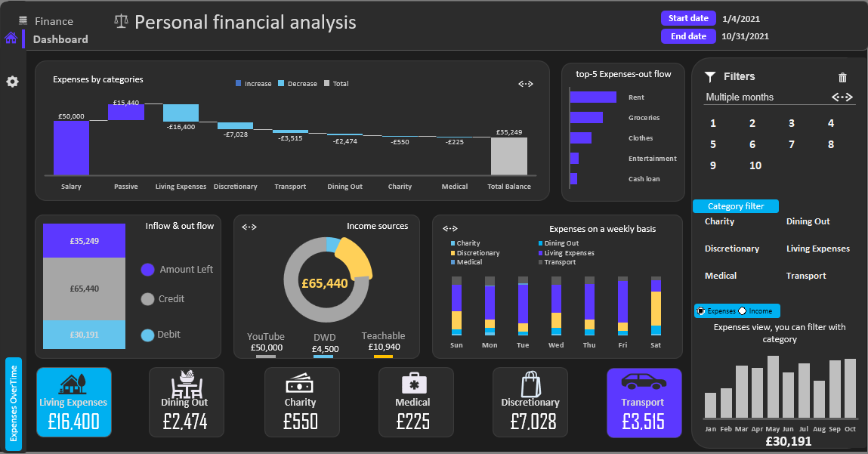Toggle month 5 in the months filter
This screenshot has width=868, height=454.
tap(713, 144)
